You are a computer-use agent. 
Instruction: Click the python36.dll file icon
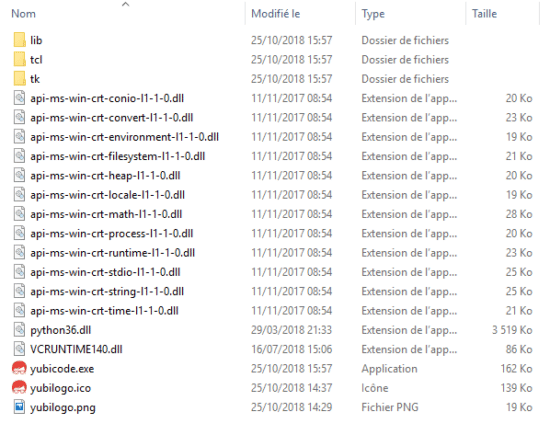19,330
